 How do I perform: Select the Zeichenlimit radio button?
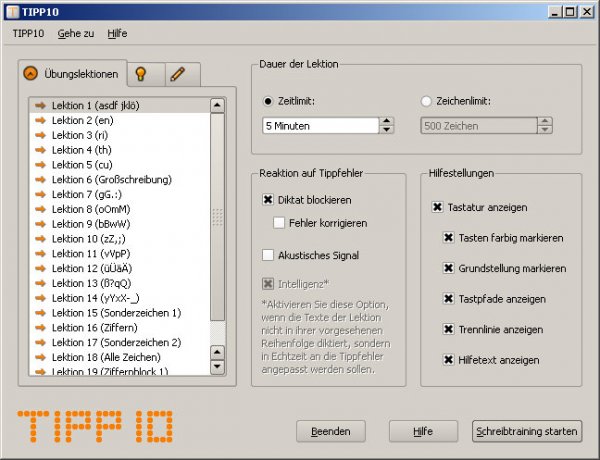[x=427, y=100]
